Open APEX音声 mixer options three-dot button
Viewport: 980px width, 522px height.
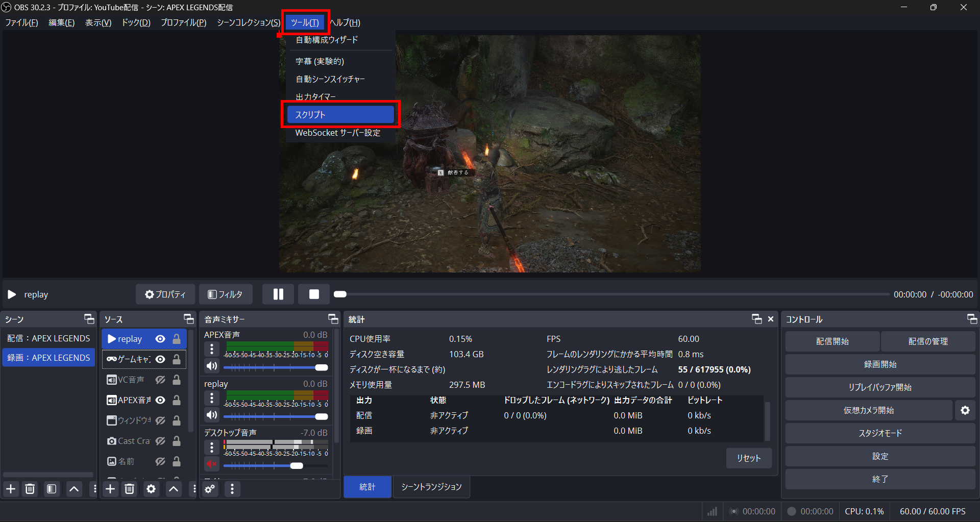coord(212,349)
